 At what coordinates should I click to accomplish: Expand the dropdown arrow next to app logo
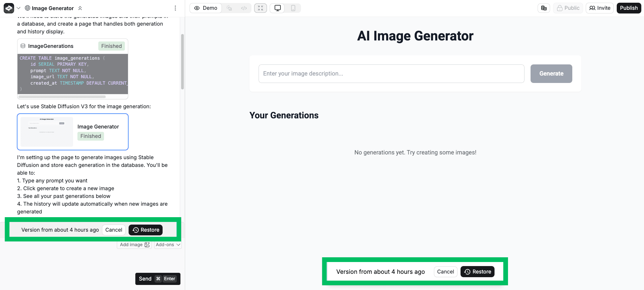[x=19, y=8]
